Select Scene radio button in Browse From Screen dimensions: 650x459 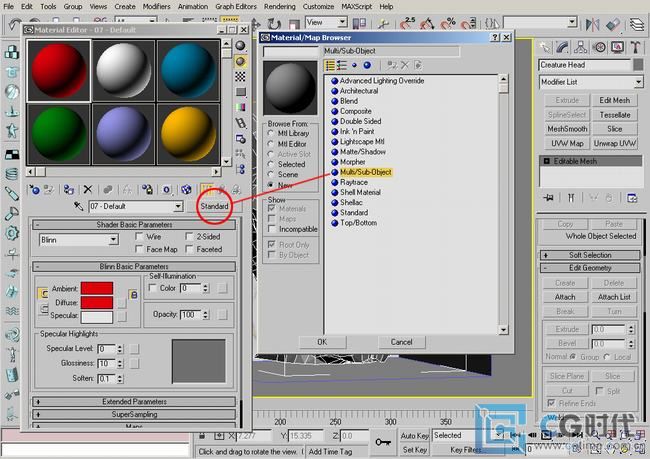click(271, 175)
